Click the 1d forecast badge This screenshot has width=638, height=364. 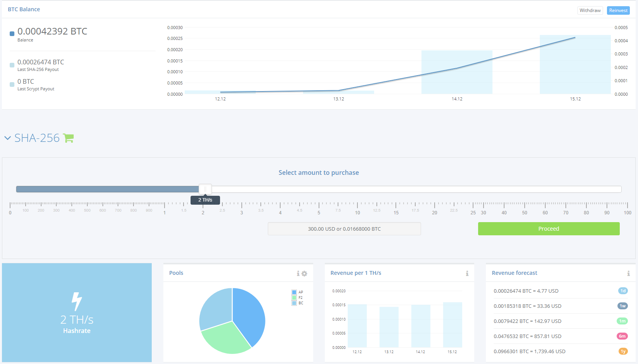coord(623,291)
